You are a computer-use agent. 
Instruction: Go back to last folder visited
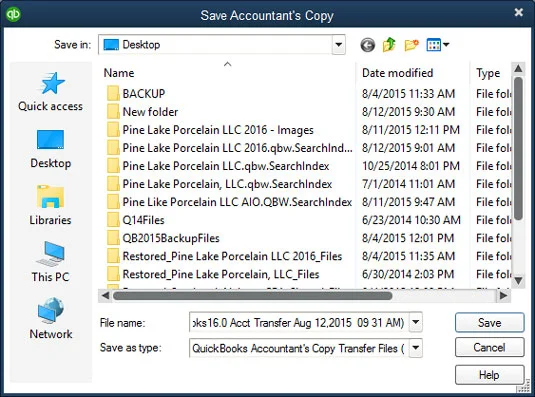pyautogui.click(x=367, y=45)
